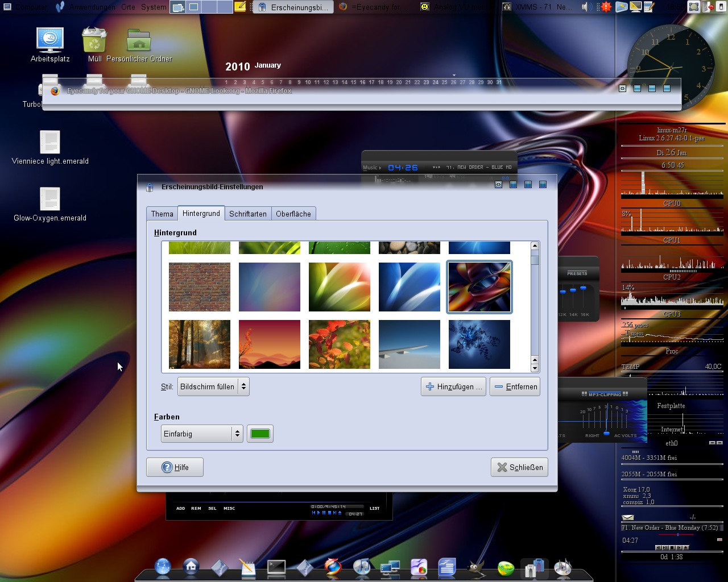The width and height of the screenshot is (728, 582).
Task: Choose the airplane wing wallpaper thumbnail
Action: (x=409, y=344)
